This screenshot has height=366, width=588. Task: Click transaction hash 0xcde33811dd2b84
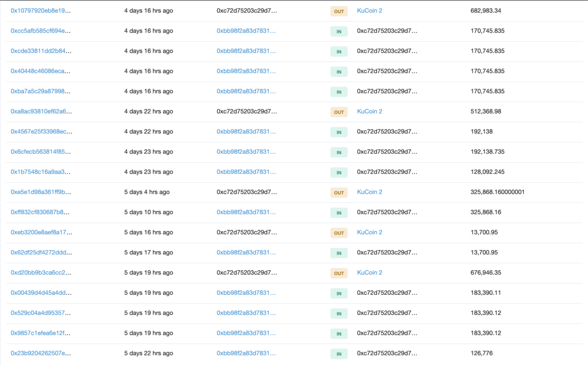41,51
